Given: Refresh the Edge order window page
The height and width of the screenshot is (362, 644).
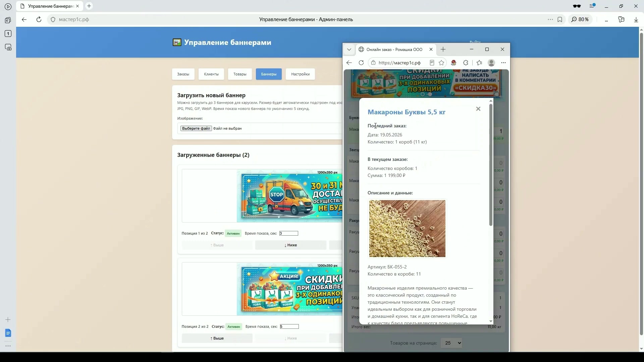Looking at the screenshot, I should pyautogui.click(x=361, y=63).
